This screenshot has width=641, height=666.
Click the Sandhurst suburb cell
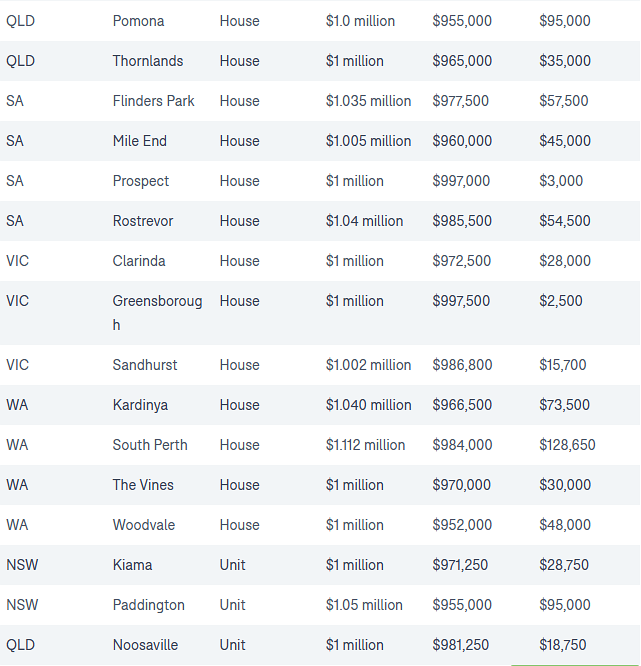[x=145, y=365]
